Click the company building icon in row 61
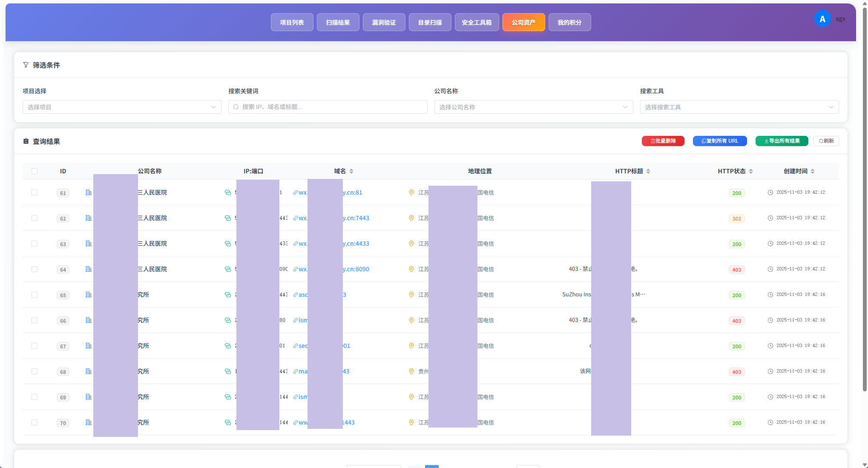The height and width of the screenshot is (468, 868). pos(89,192)
